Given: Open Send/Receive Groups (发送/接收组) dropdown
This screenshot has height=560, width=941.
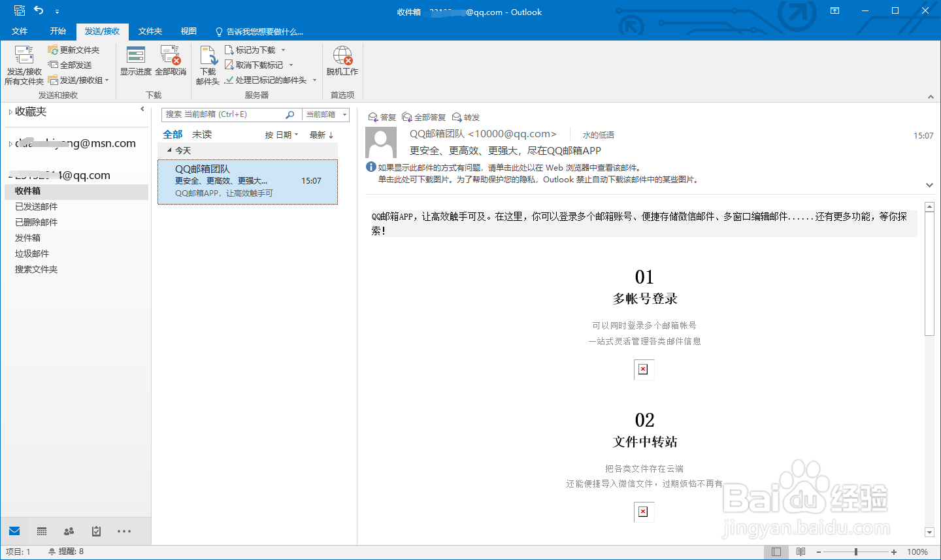Looking at the screenshot, I should (x=78, y=80).
